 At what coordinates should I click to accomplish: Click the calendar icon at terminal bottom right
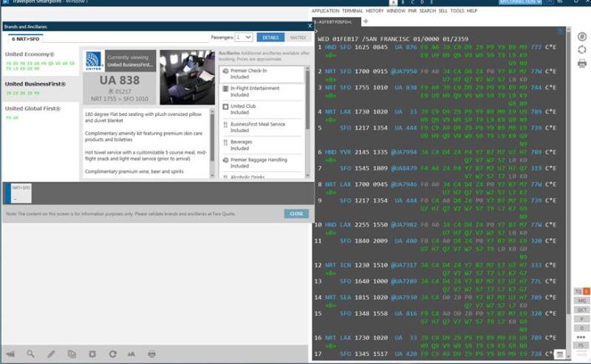pyautogui.click(x=560, y=354)
